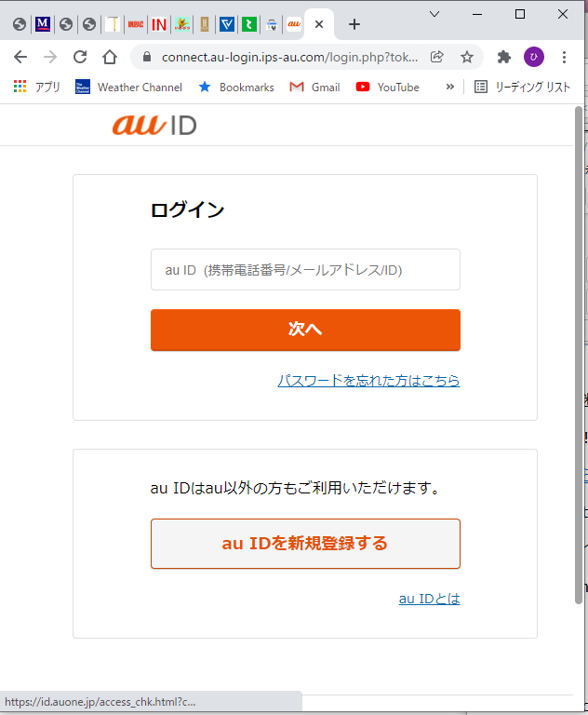
Task: Open a new browser tab
Action: [x=354, y=24]
